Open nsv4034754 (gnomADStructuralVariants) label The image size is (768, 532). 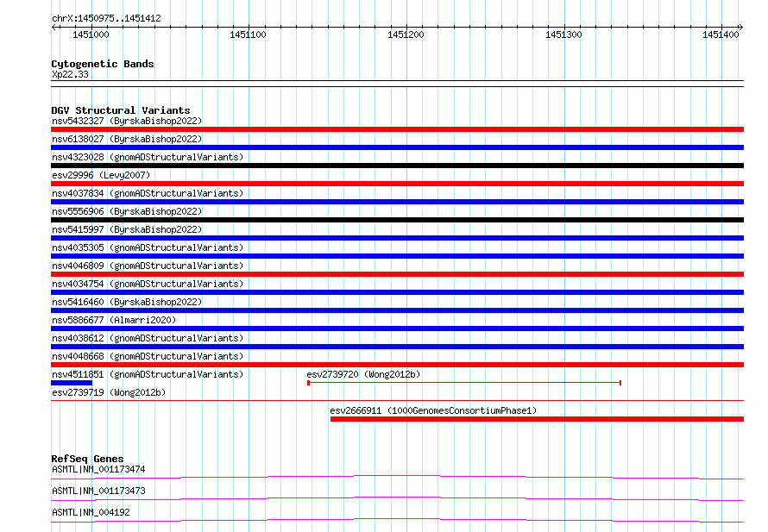[x=148, y=284]
